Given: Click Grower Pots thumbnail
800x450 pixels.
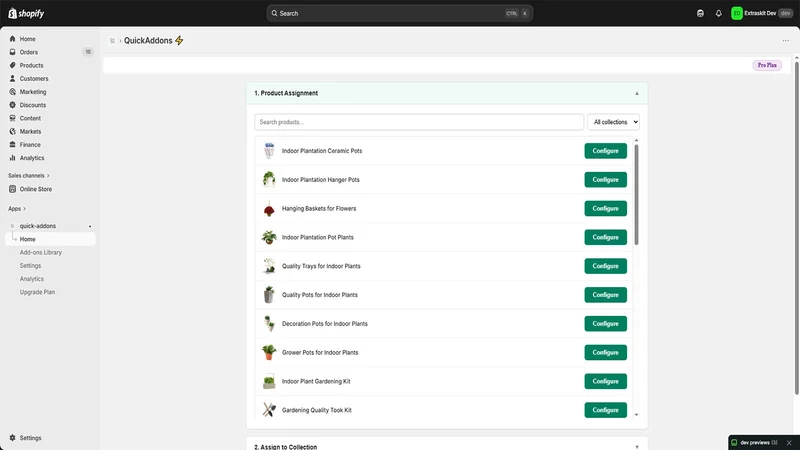Looking at the screenshot, I should 269,353.
